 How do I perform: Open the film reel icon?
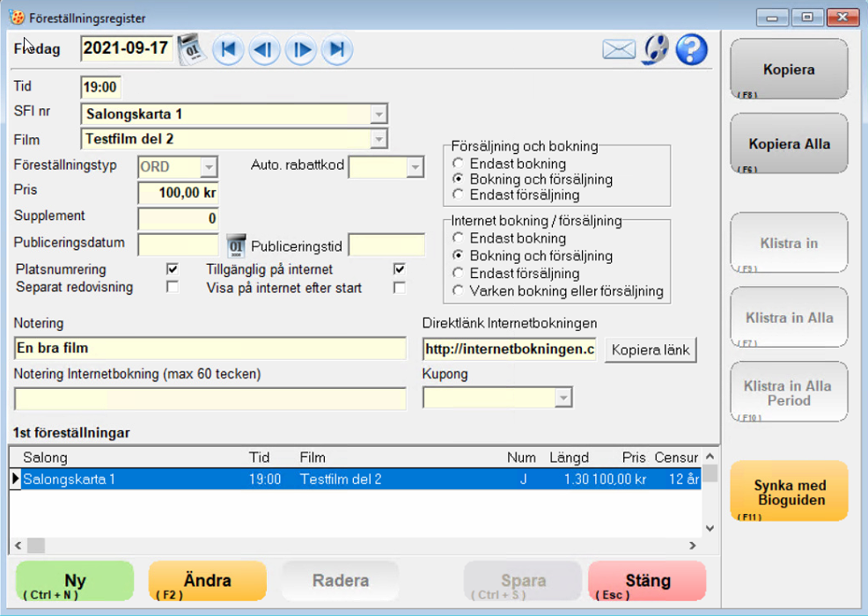[x=656, y=49]
